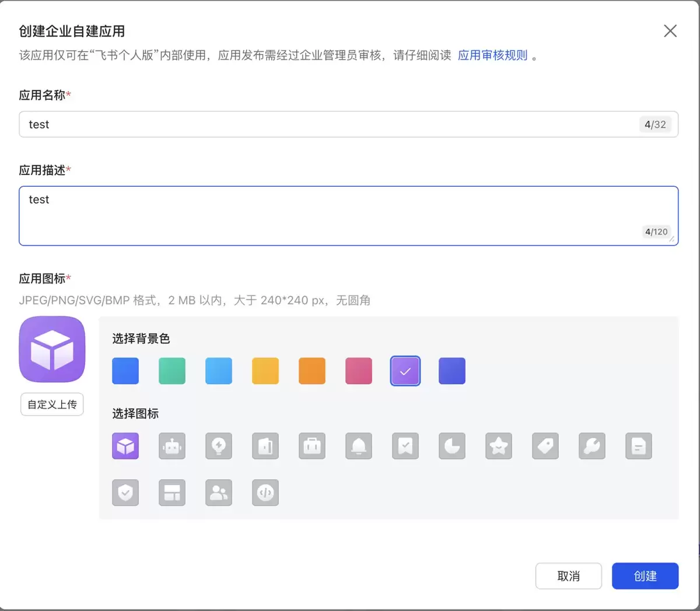Pick the pink background color
The height and width of the screenshot is (611, 700).
[359, 371]
